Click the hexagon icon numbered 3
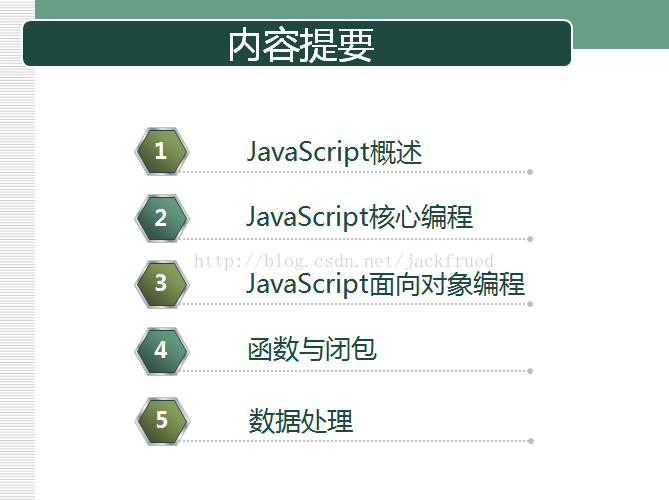This screenshot has height=500, width=669. [162, 283]
